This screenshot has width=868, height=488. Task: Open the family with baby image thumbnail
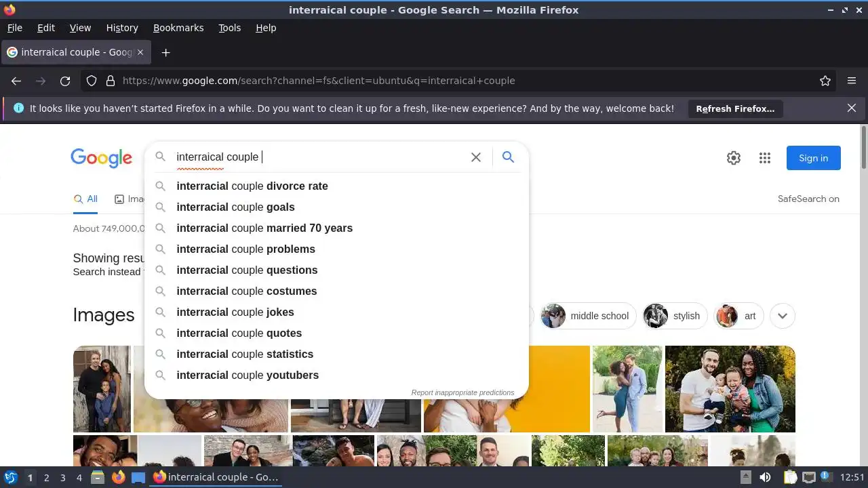[730, 389]
